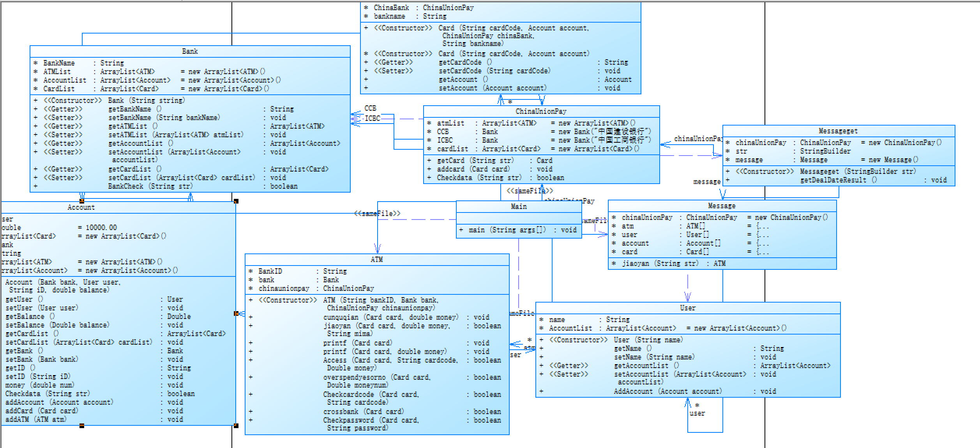Click the getDealDateResult operation in Messageget
This screenshot has height=448, width=980.
tap(839, 180)
